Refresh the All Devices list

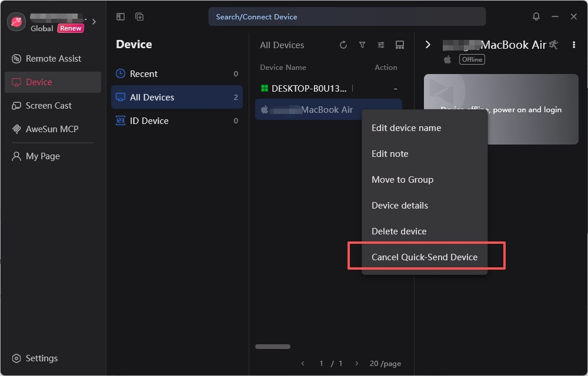pyautogui.click(x=343, y=45)
